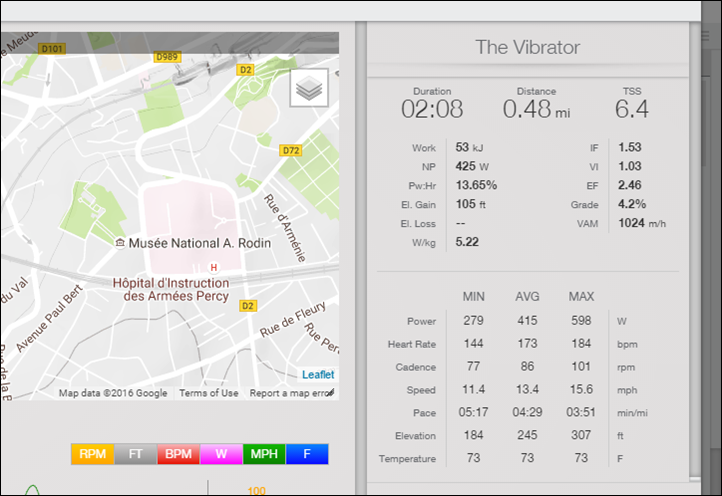The image size is (722, 496).
Task: Toggle the FT elevation channel
Action: [x=135, y=454]
